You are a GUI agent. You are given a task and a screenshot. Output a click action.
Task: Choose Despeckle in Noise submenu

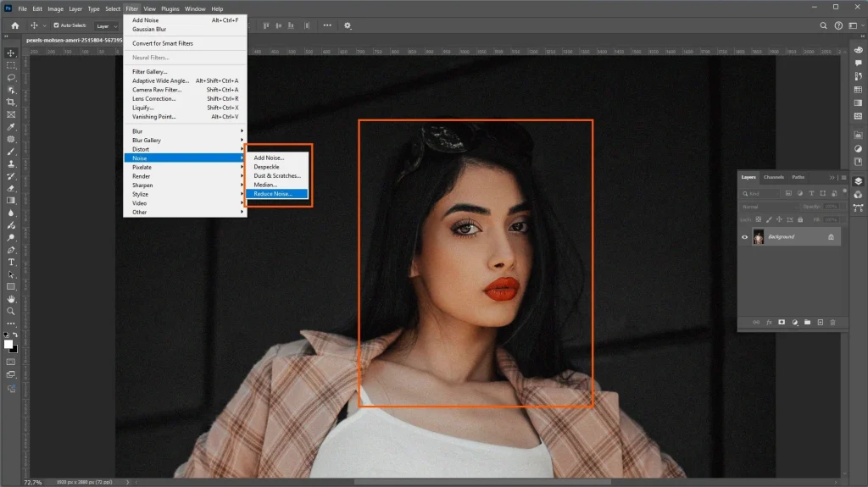click(277, 167)
